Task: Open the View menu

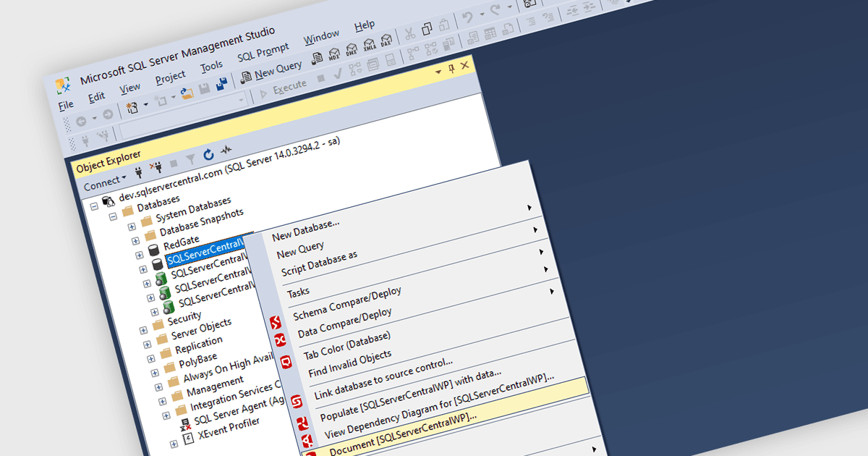Action: coord(130,88)
